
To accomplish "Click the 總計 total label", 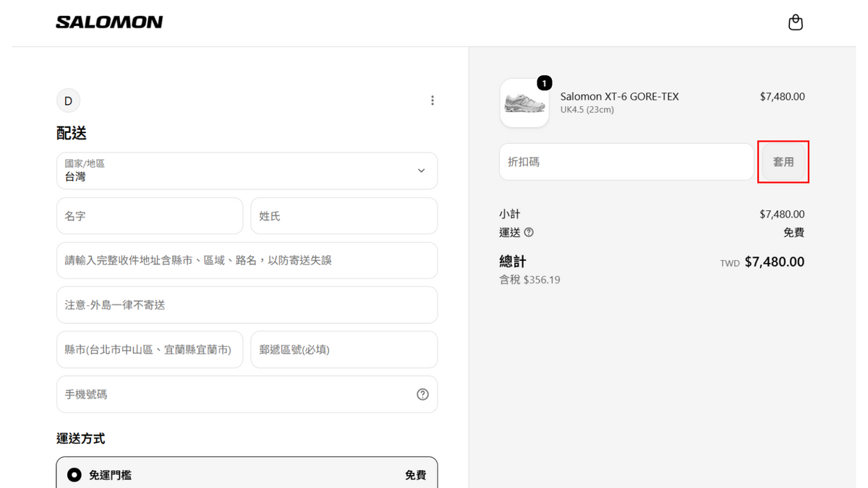I will coord(513,262).
